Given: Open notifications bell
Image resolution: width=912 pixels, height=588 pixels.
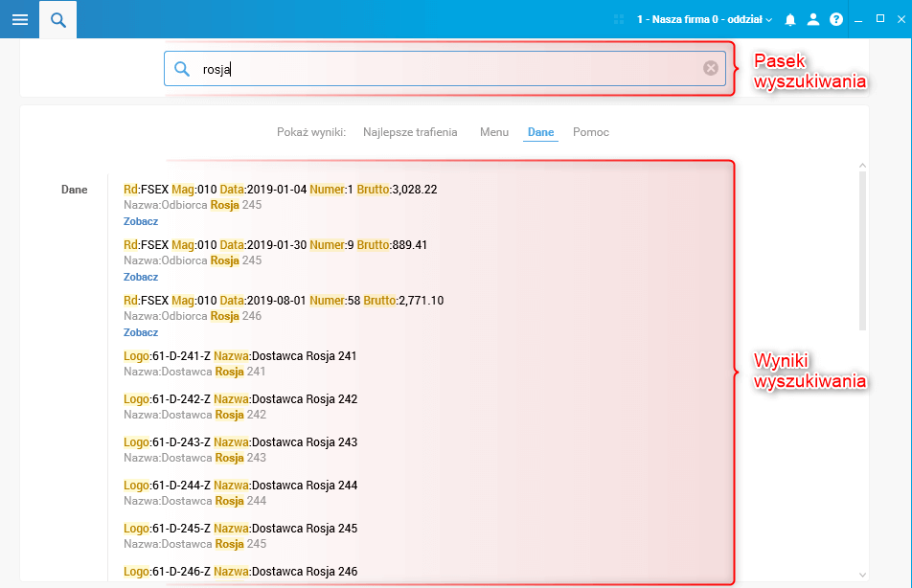Looking at the screenshot, I should 789,20.
